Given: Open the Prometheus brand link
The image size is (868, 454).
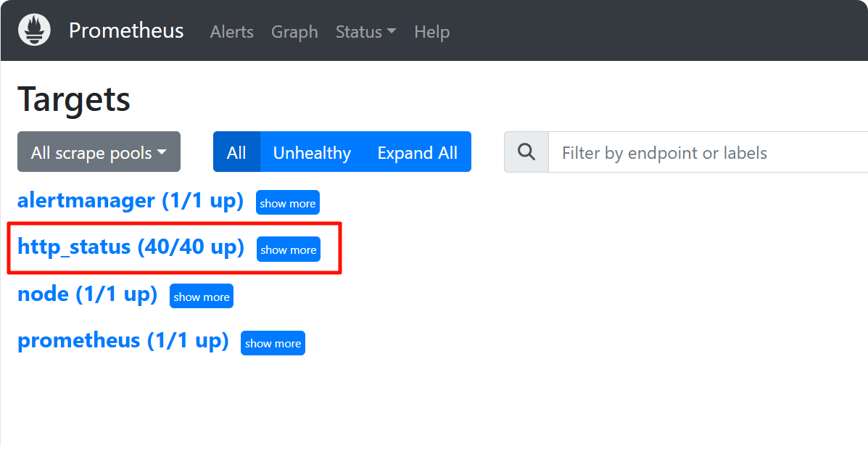Looking at the screenshot, I should [126, 31].
